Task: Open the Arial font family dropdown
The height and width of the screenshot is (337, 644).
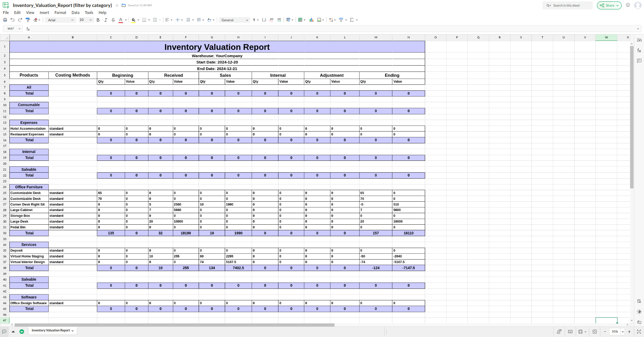Action: pos(61,20)
